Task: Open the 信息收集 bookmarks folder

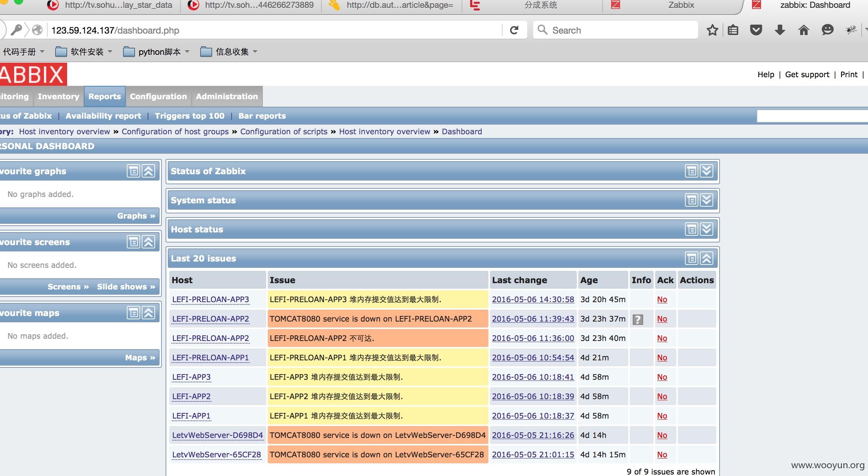Action: pos(229,52)
